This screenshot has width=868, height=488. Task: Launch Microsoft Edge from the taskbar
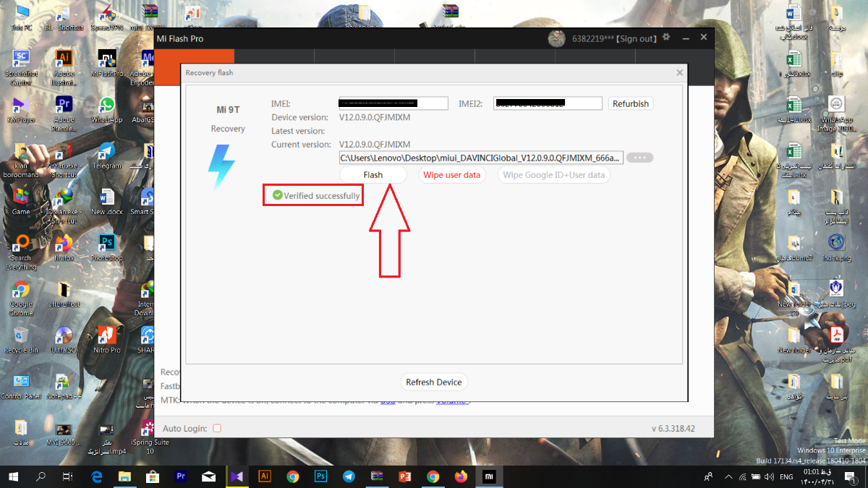pyautogui.click(x=97, y=476)
